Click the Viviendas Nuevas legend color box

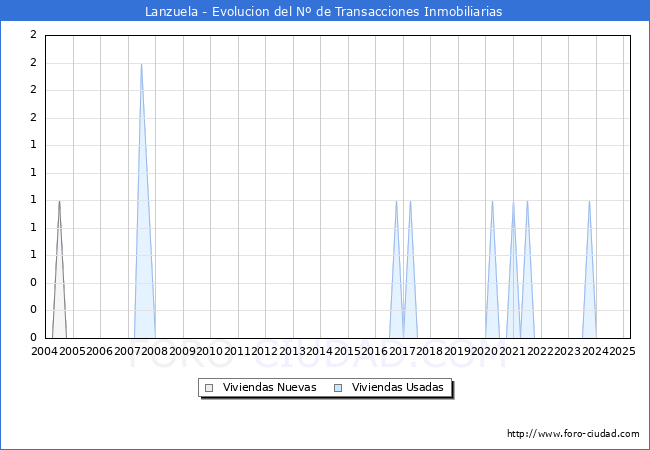[209, 388]
